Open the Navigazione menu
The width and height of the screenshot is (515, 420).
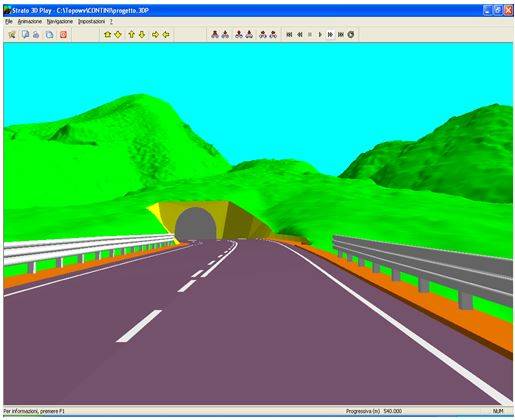[x=60, y=22]
